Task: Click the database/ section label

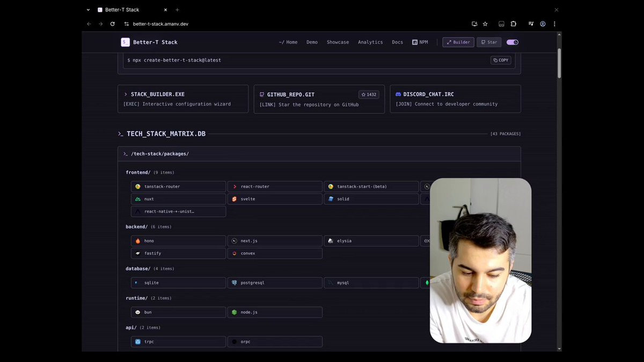Action: pos(138,268)
